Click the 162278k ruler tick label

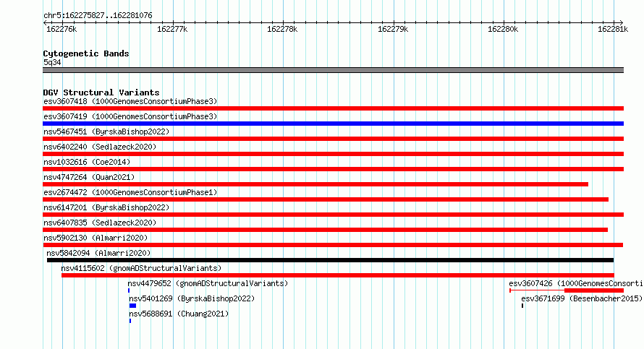tap(282, 29)
